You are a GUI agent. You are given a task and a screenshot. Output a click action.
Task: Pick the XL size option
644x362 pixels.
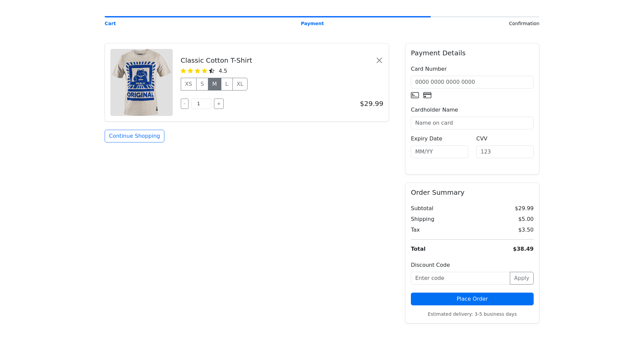tap(240, 84)
